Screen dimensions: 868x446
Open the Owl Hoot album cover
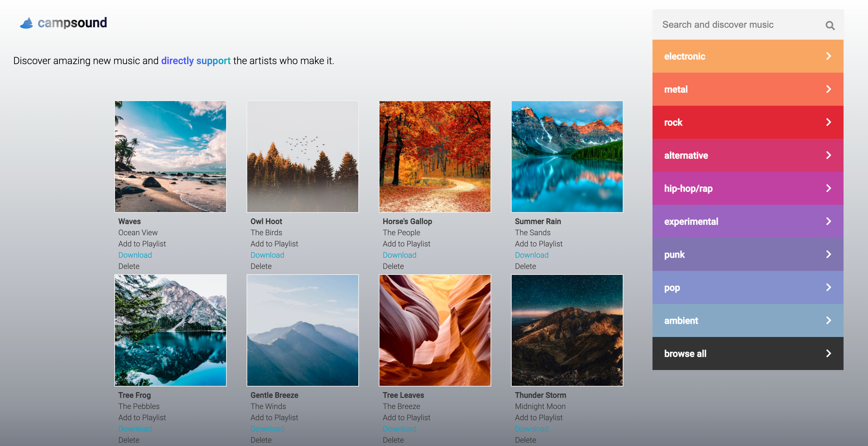302,157
